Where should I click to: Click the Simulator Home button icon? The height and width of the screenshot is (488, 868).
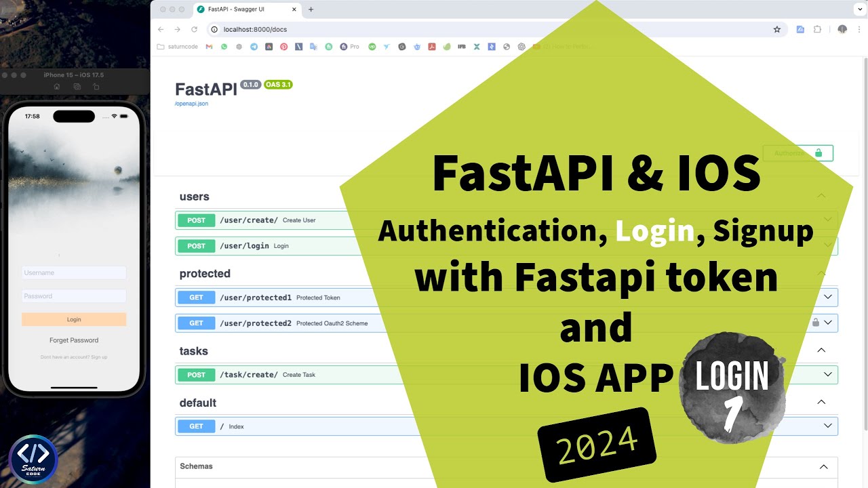tap(57, 87)
